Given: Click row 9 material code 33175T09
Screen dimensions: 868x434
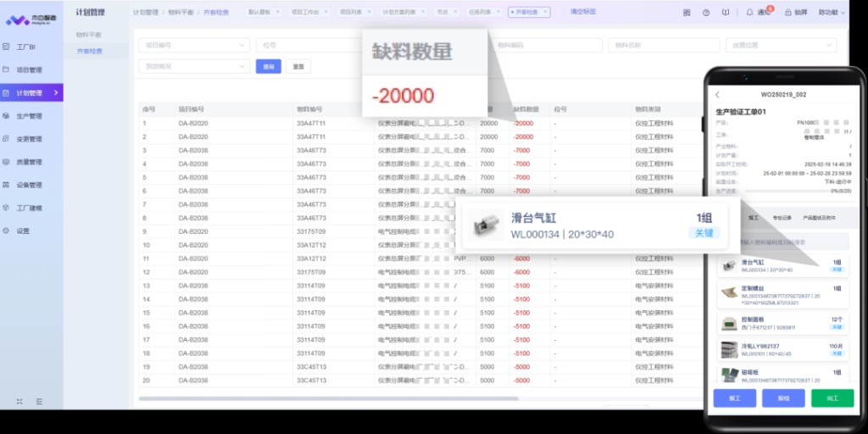Looking at the screenshot, I should point(311,231).
